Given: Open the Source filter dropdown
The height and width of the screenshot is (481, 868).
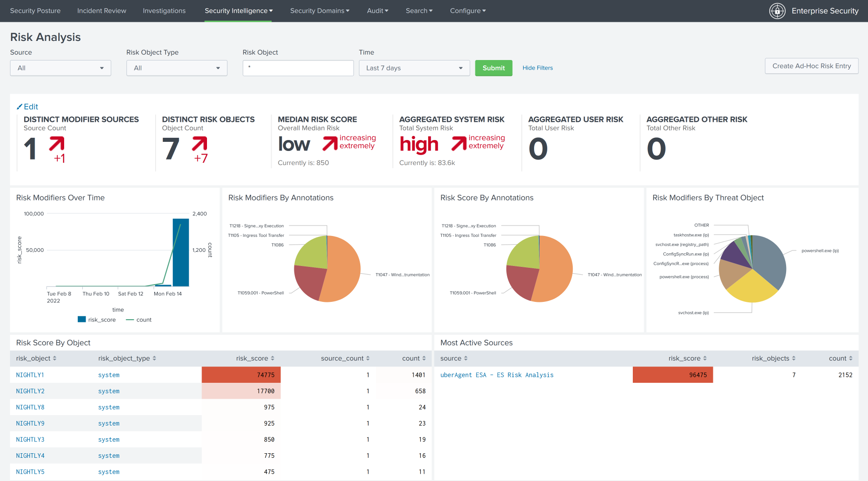Looking at the screenshot, I should 61,68.
